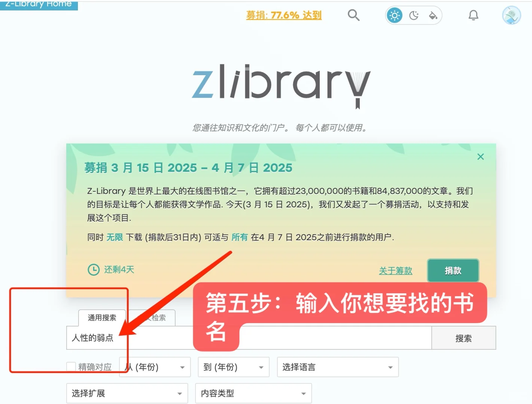The height and width of the screenshot is (404, 532).
Task: Click the zlibrary logo
Action: point(281,86)
